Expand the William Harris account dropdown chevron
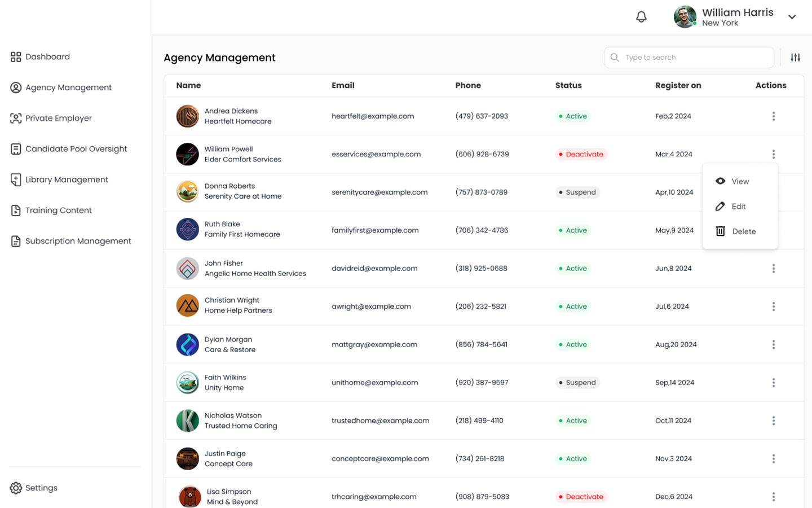This screenshot has width=812, height=508. pos(792,17)
